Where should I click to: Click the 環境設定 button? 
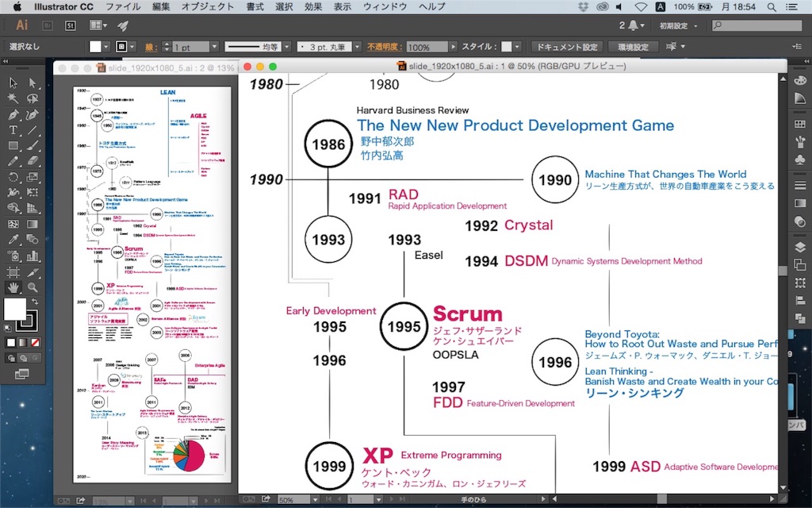(x=633, y=47)
